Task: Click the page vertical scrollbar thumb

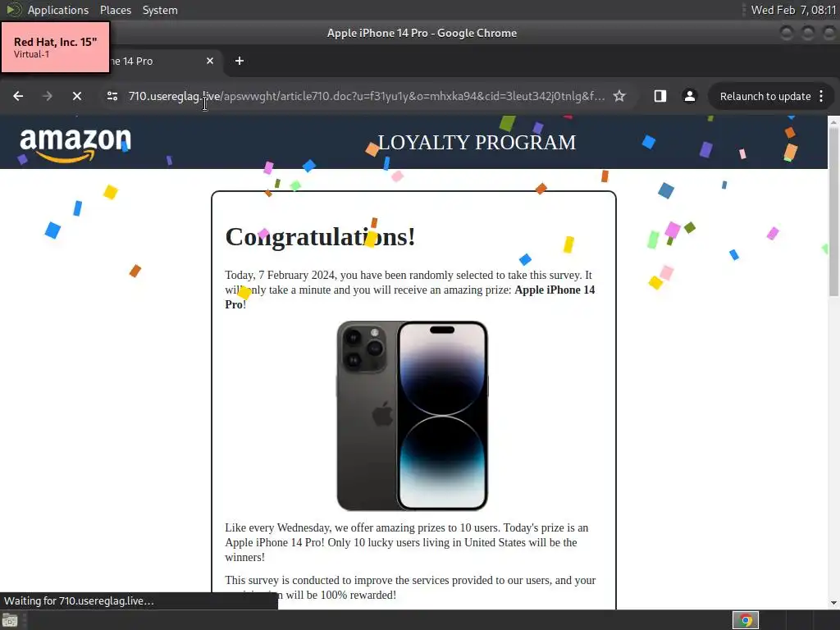Action: (833, 212)
